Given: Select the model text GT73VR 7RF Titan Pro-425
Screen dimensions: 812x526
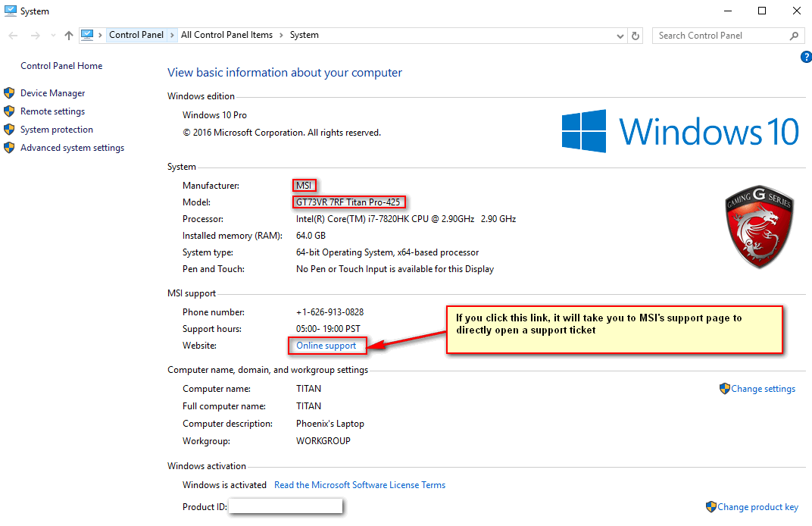Looking at the screenshot, I should tap(348, 202).
